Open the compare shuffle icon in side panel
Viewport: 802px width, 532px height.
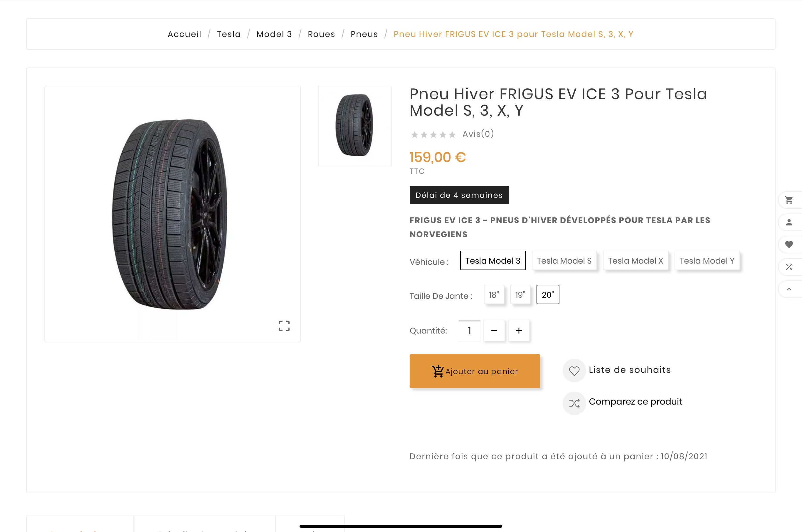(x=789, y=267)
